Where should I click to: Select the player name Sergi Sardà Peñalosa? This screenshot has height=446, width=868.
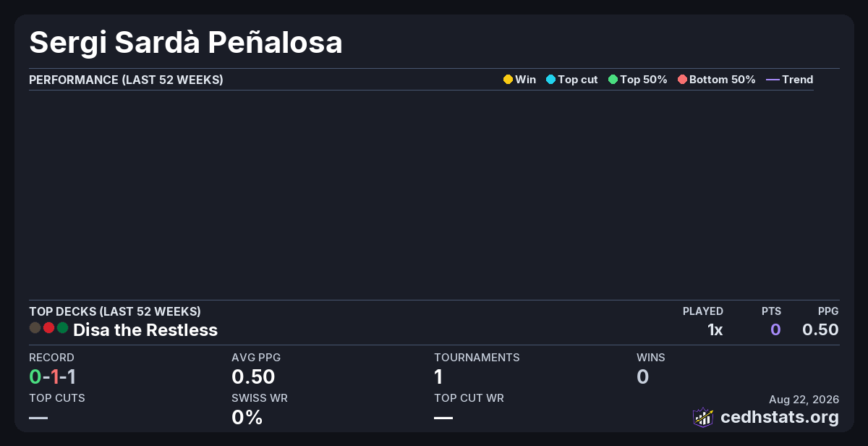[186, 43]
